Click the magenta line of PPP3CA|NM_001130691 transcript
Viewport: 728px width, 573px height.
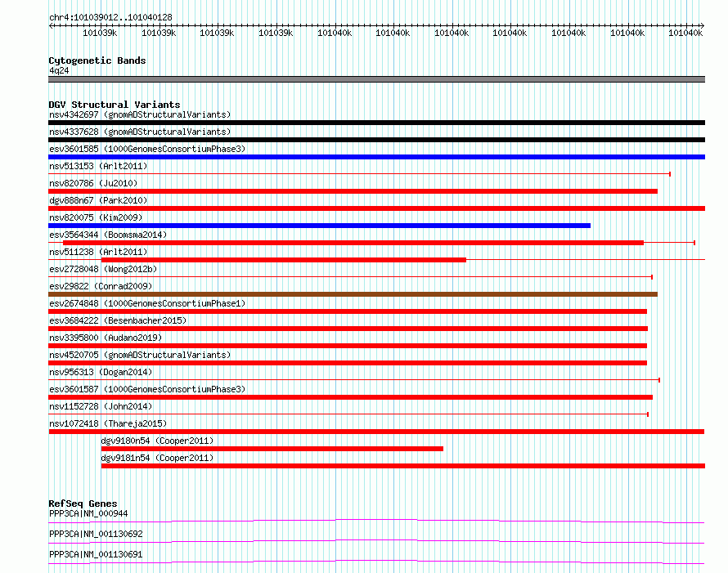pos(376,562)
